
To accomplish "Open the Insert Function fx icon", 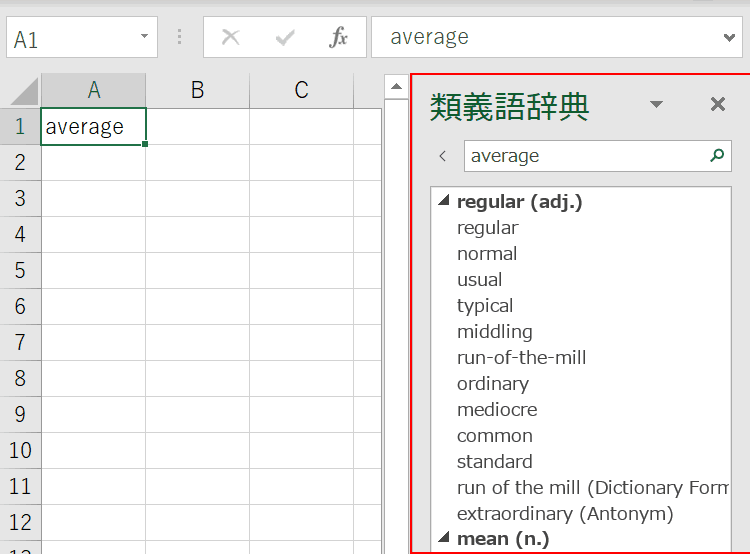I will pyautogui.click(x=338, y=37).
